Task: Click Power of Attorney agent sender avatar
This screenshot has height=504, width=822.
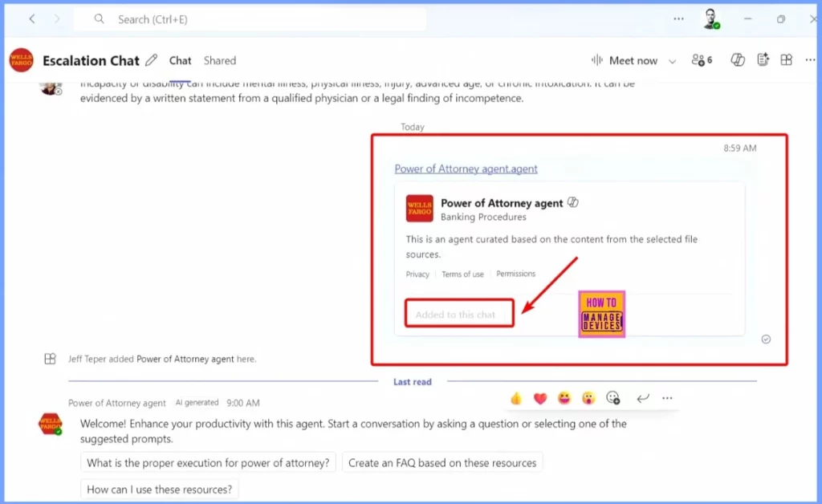Action: (51, 424)
